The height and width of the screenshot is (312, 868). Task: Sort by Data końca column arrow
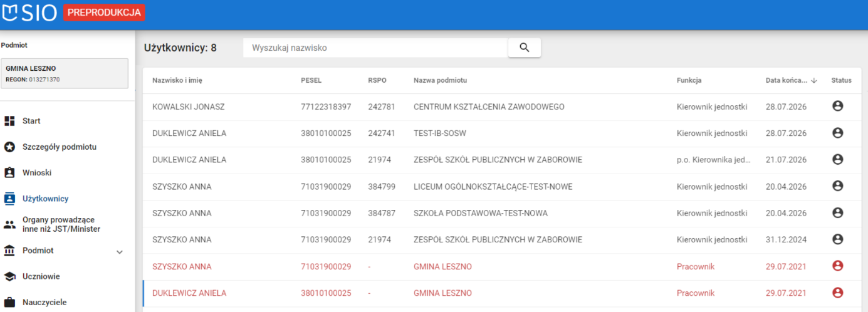[x=814, y=80]
